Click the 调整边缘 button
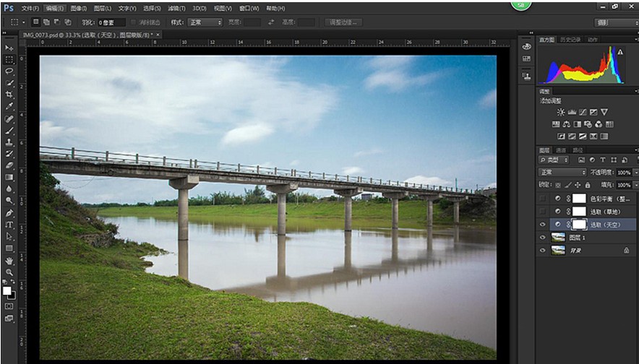 pyautogui.click(x=343, y=22)
